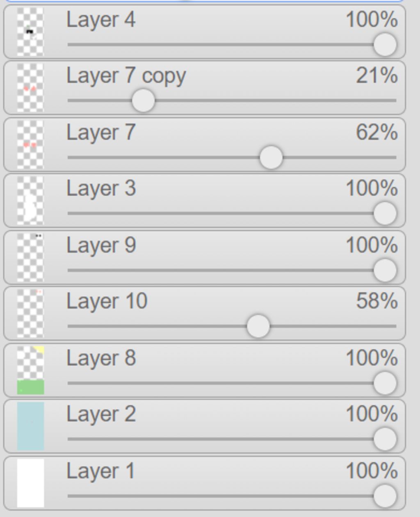Viewport: 420px width, 517px height.
Task: Click the Layer 8 green thumbnail
Action: click(30, 370)
